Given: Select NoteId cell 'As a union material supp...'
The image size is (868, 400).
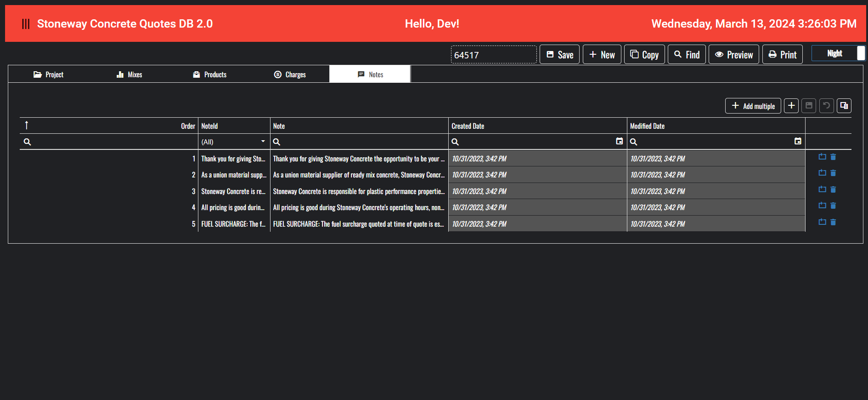Looking at the screenshot, I should click(x=234, y=175).
